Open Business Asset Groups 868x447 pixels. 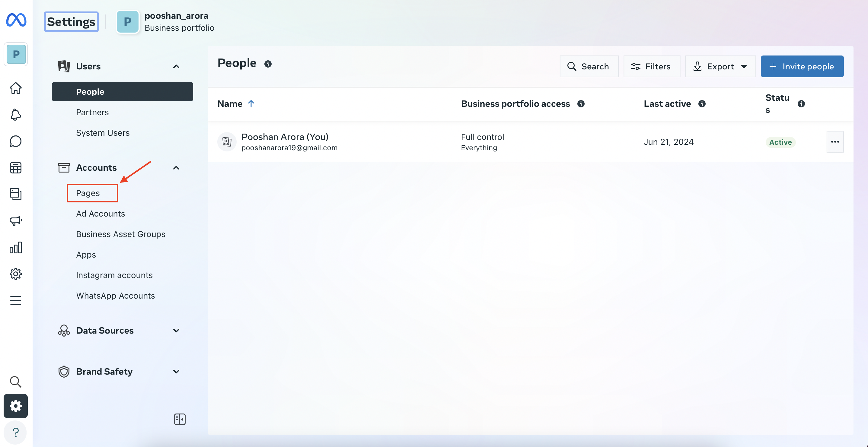click(x=121, y=234)
